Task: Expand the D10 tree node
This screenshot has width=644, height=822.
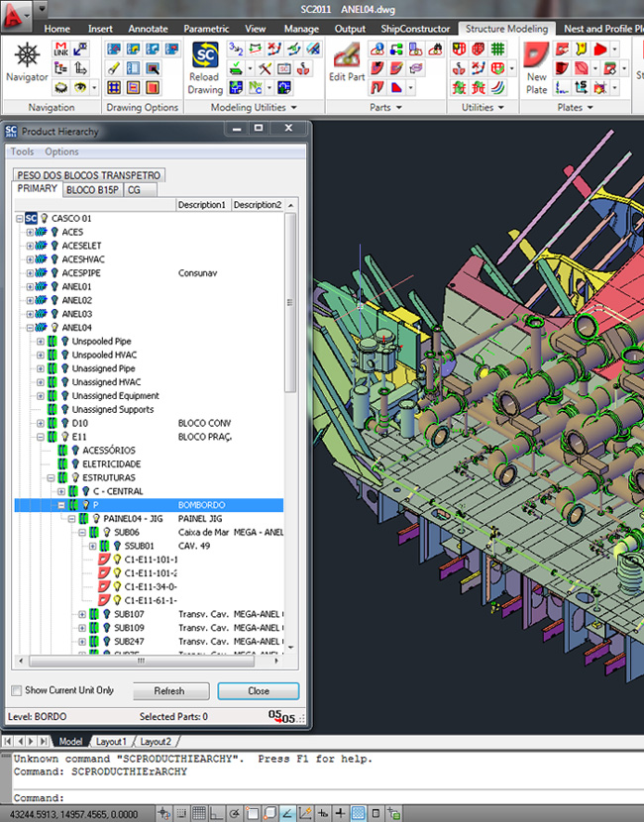Action: [41, 423]
